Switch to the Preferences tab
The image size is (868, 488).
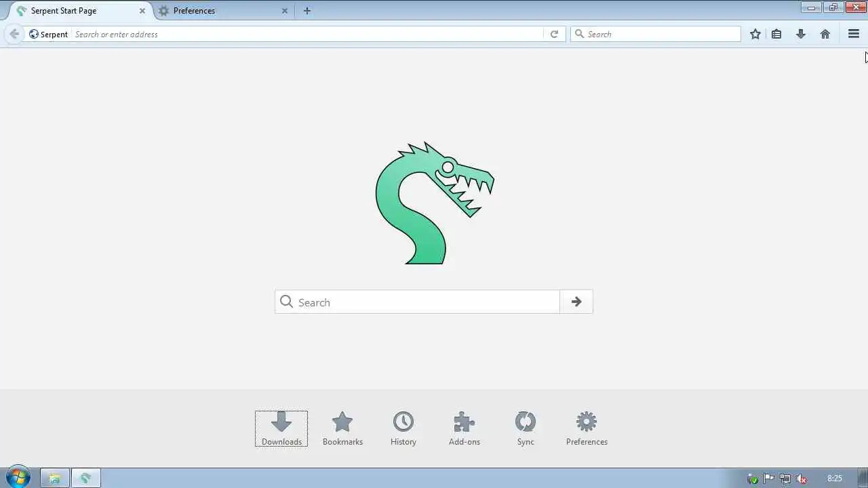coord(224,11)
